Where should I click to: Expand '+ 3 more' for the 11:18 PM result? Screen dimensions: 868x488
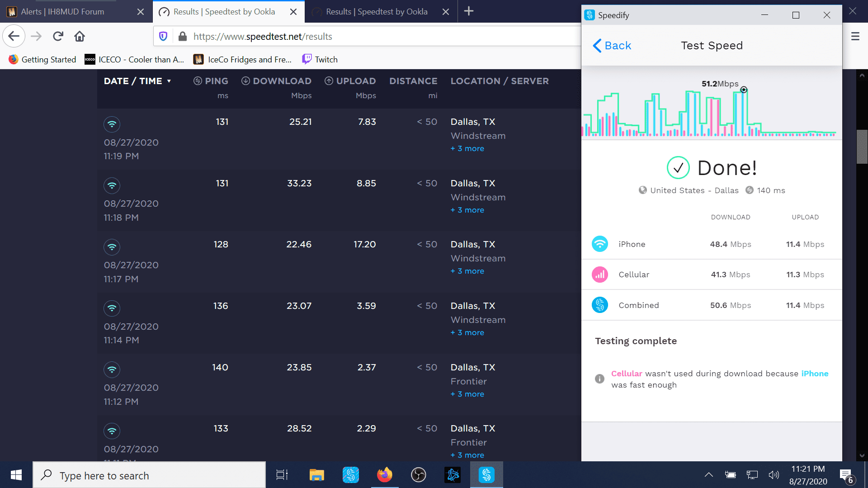(467, 210)
